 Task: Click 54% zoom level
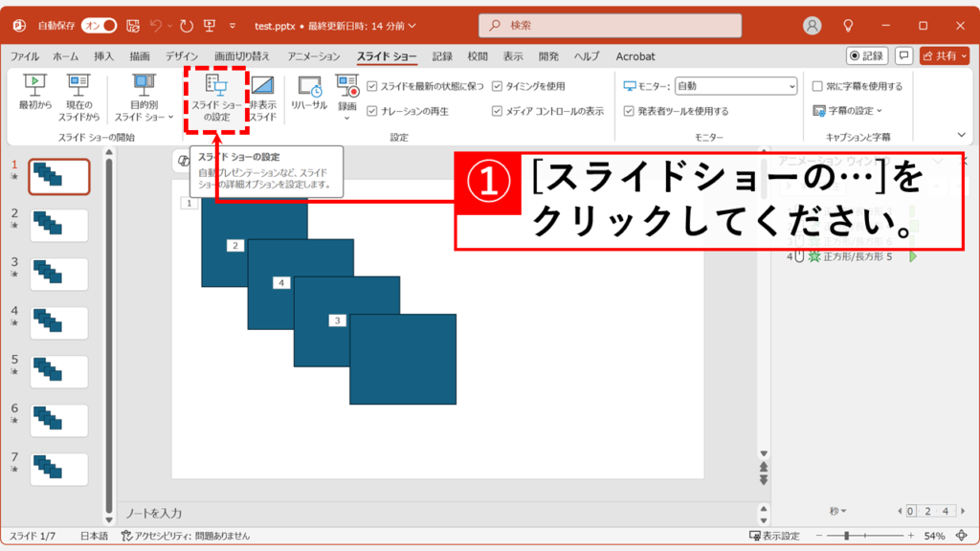tap(934, 536)
